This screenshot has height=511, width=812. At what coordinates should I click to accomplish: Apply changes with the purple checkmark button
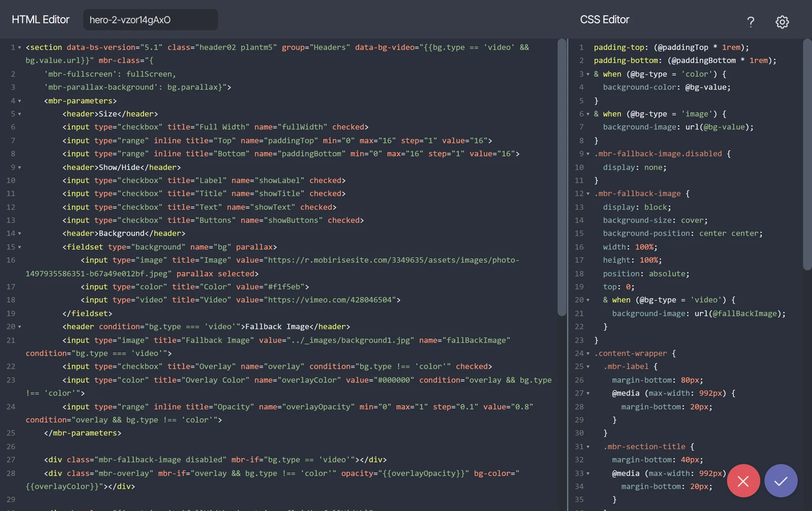781,481
